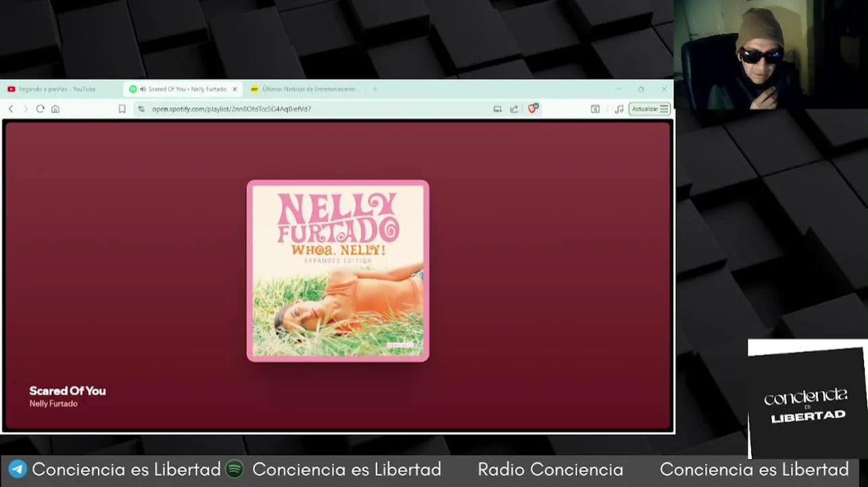Viewport: 868px width, 487px height.
Task: View site info icon in address bar
Action: pos(141,109)
